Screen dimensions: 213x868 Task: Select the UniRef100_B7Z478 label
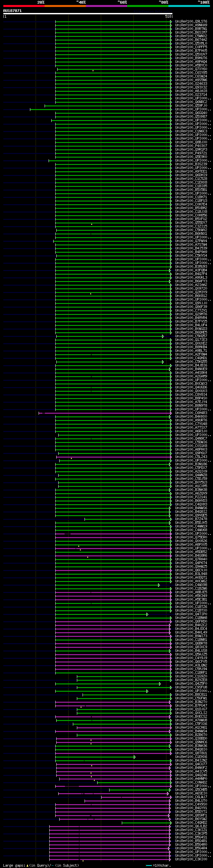tap(191, 519)
